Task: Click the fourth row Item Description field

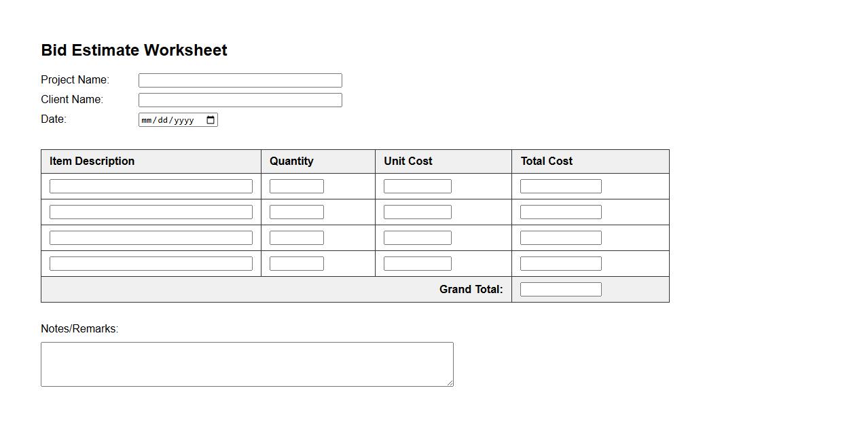Action: pos(151,263)
